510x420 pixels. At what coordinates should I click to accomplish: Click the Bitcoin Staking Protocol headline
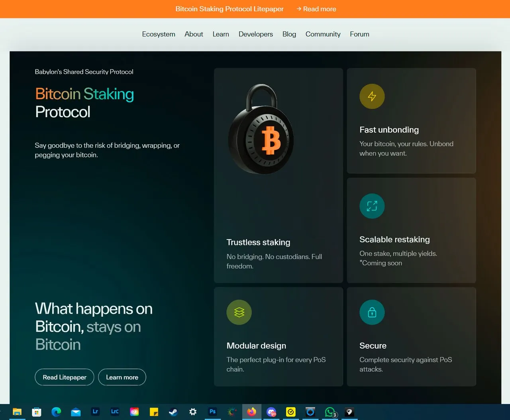(x=84, y=103)
